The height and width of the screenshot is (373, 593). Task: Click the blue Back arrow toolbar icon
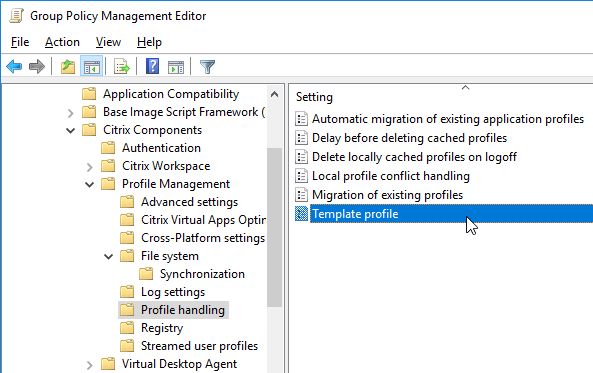pos(14,67)
